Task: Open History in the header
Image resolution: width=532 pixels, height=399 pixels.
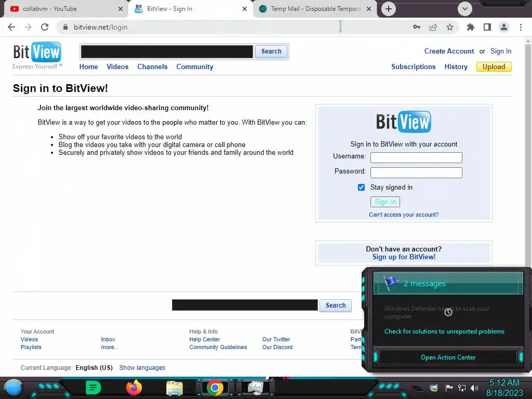Action: pos(456,67)
